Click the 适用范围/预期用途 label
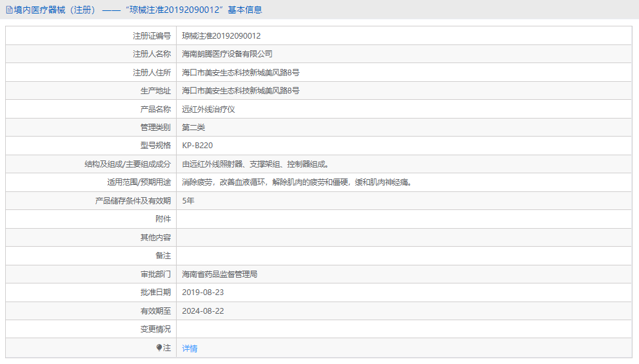Screen dimensions: 639x364 click(x=139, y=182)
